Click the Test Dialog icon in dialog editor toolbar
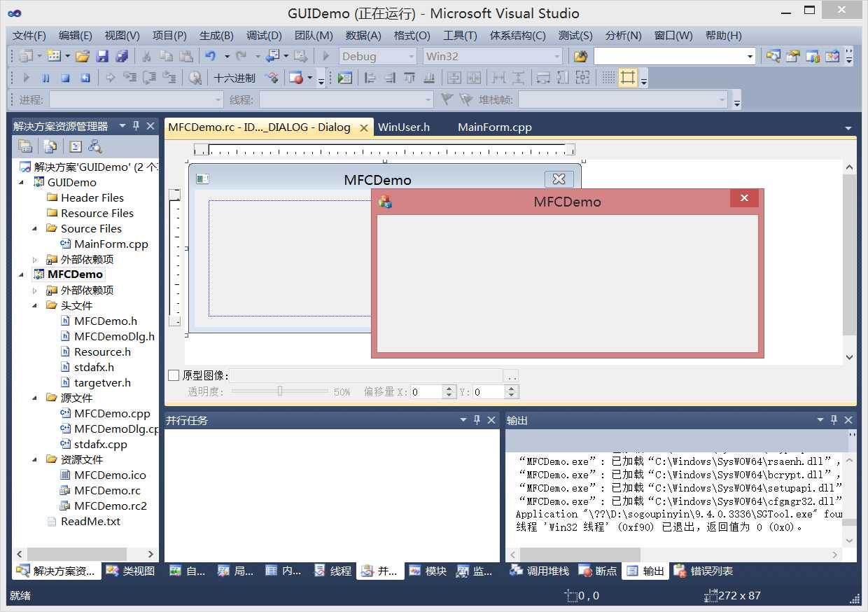This screenshot has height=612, width=868. (x=344, y=78)
